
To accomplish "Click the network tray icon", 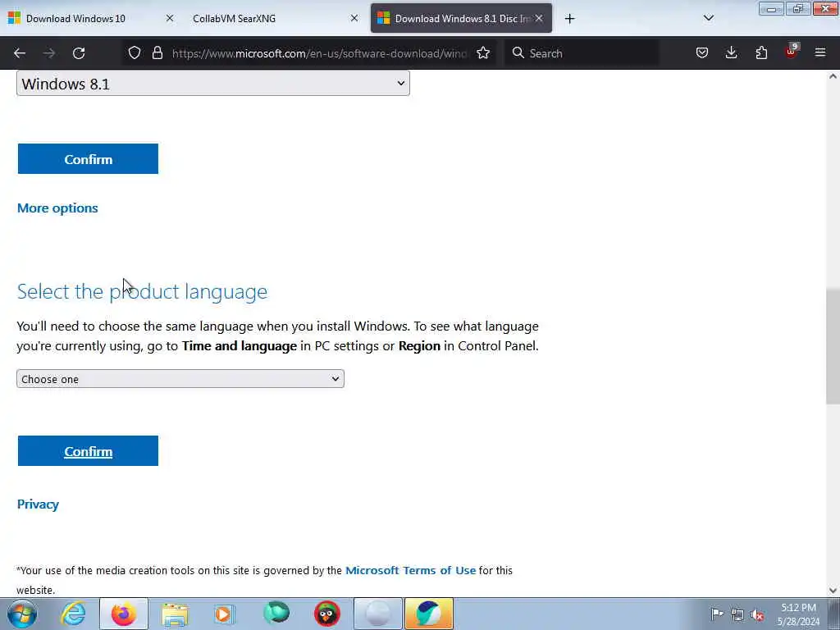I will [737, 614].
